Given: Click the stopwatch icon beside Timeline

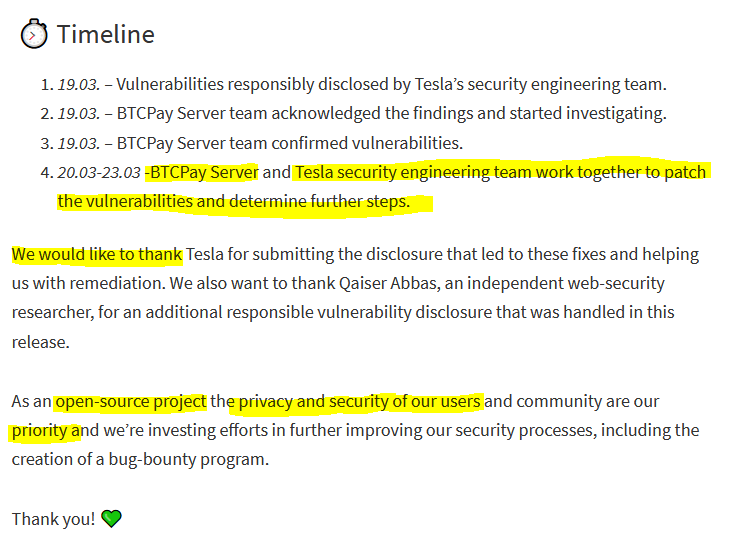Looking at the screenshot, I should [34, 33].
